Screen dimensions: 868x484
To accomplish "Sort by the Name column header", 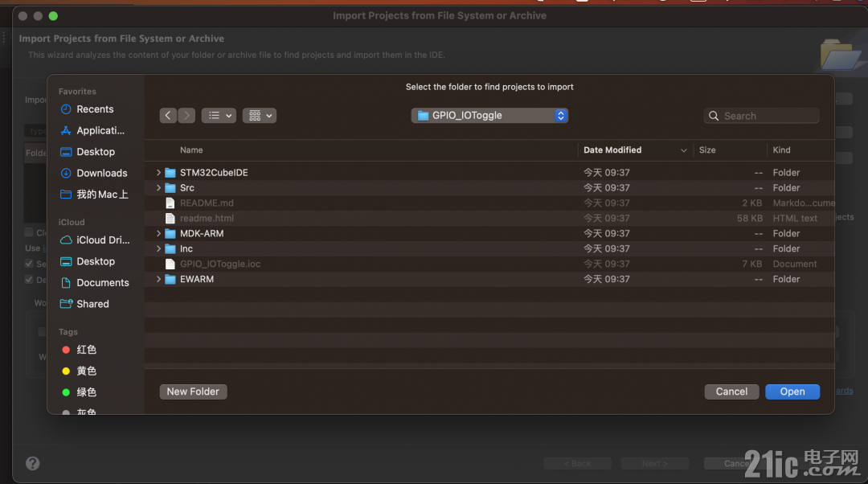I will (191, 150).
